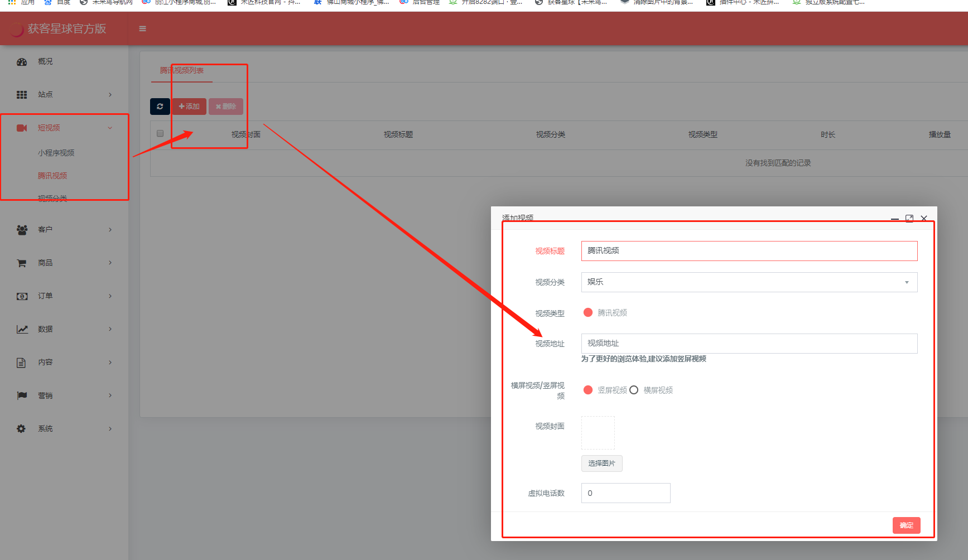Click the 视频地址 input field
968x560 pixels.
(749, 344)
